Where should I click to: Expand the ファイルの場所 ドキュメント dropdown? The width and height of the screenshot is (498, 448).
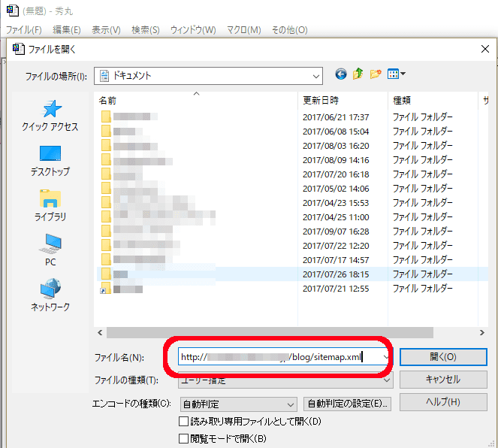[315, 76]
